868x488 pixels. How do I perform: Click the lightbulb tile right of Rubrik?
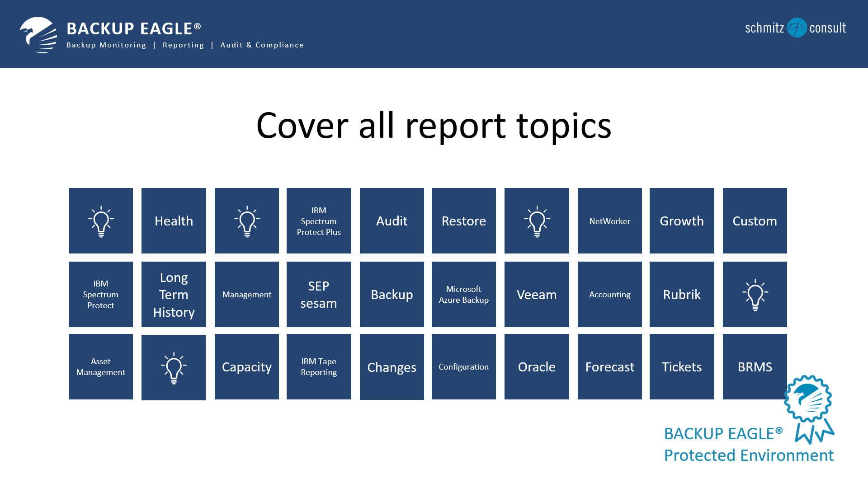755,295
